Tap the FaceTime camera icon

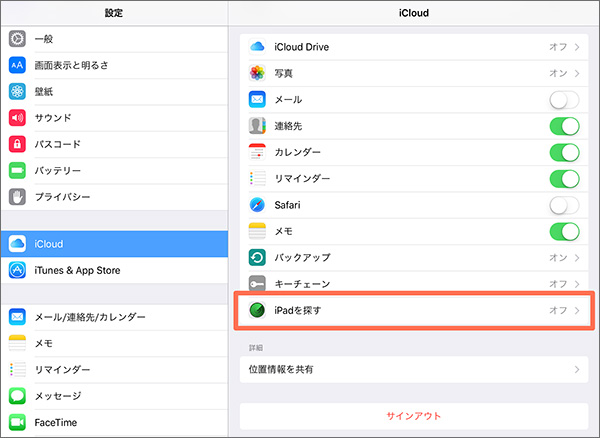click(17, 422)
